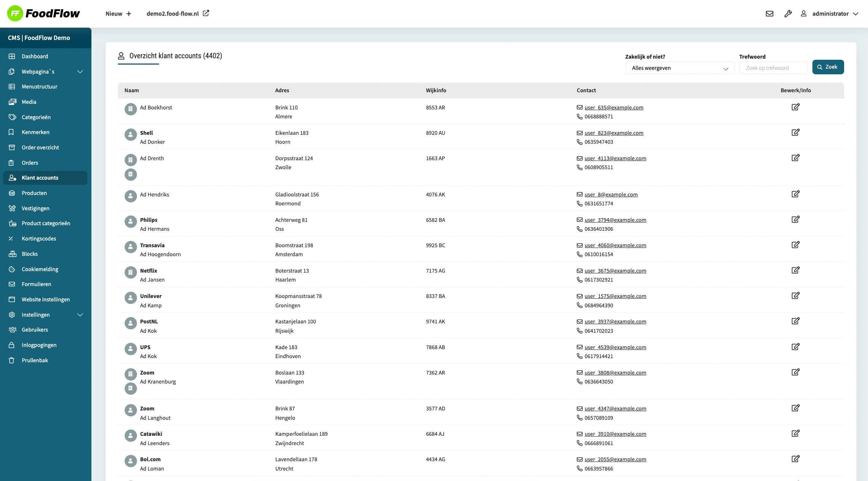Viewport: 868px width, 481px height.
Task: Click the invoice icon under Ad Drenth
Action: pos(130,174)
